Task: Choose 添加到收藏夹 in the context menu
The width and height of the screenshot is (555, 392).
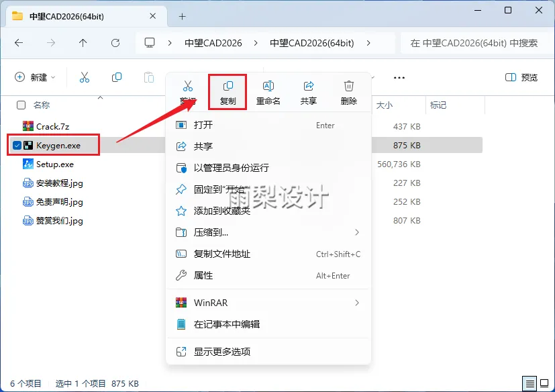Action: tap(268, 211)
